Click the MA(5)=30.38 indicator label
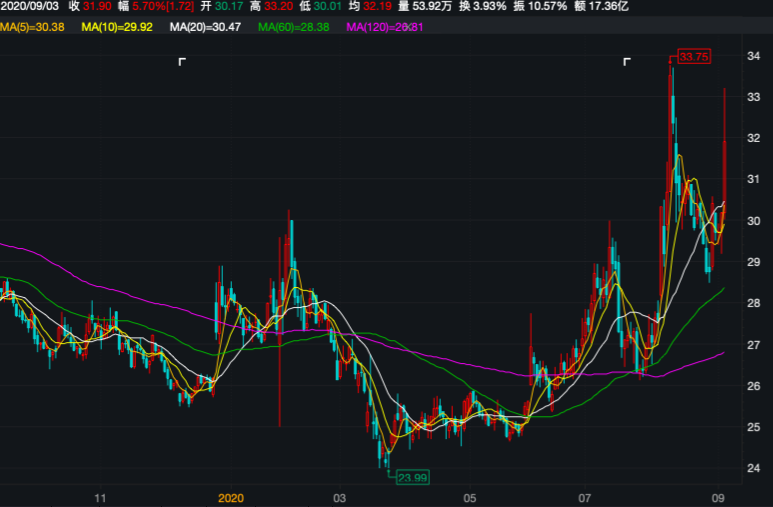Screen dimensions: 773x507 click(x=32, y=26)
